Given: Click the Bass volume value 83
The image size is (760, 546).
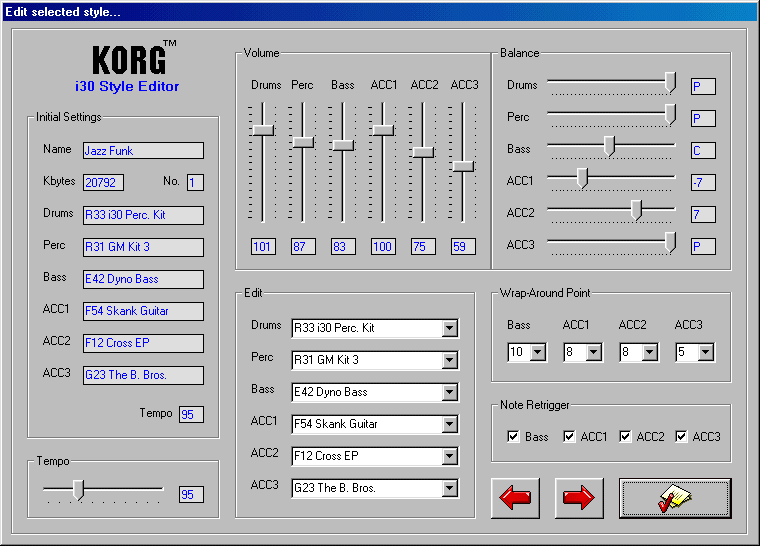Looking at the screenshot, I should coord(344,247).
